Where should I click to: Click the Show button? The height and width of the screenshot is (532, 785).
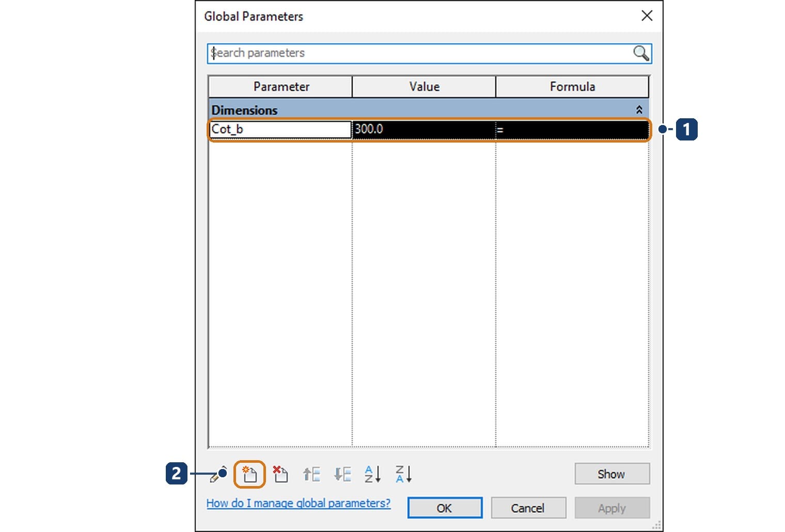pyautogui.click(x=612, y=474)
